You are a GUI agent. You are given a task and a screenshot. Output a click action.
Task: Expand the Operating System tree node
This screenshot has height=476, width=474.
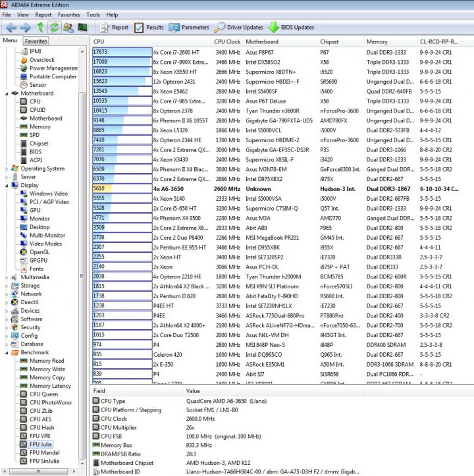(7, 169)
